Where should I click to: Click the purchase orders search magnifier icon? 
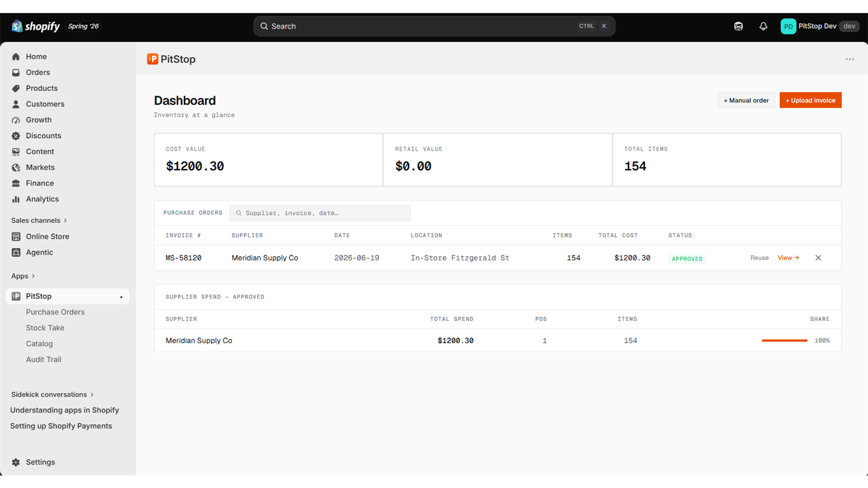pyautogui.click(x=239, y=213)
